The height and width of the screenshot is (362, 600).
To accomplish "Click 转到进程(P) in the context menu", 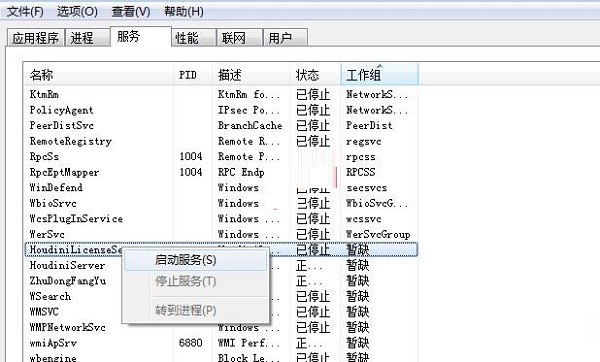I will point(196,310).
